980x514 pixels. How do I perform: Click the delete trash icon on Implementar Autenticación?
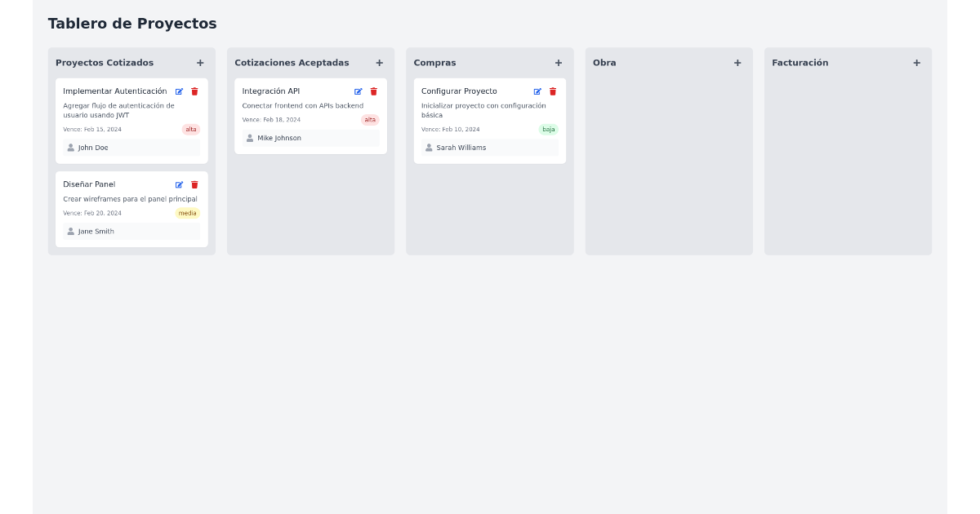194,91
